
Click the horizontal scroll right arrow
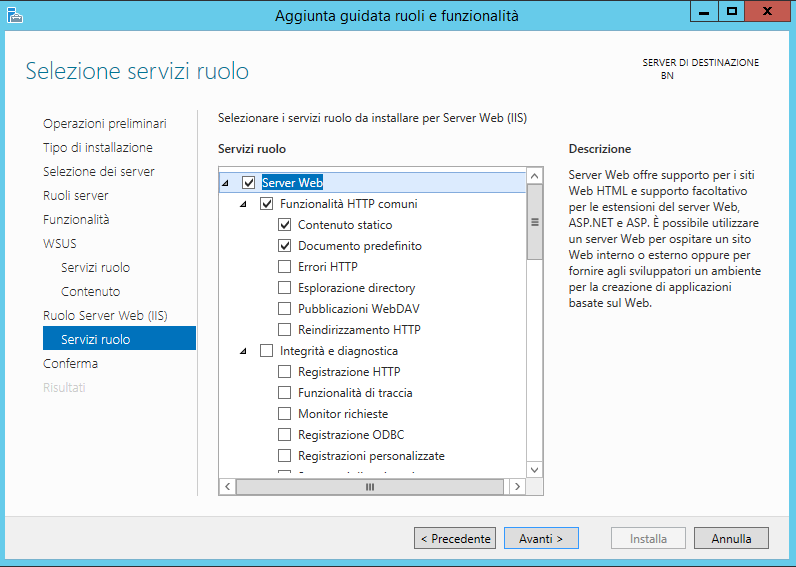517,487
